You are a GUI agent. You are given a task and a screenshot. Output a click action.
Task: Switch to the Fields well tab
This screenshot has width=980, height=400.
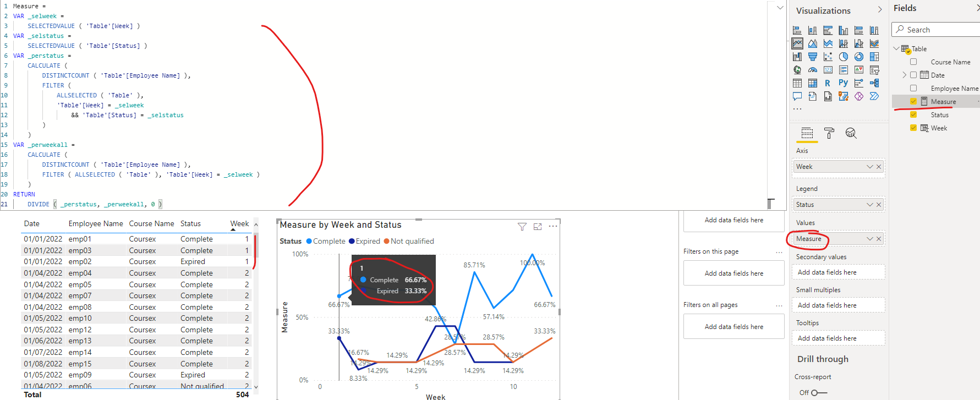(x=807, y=133)
